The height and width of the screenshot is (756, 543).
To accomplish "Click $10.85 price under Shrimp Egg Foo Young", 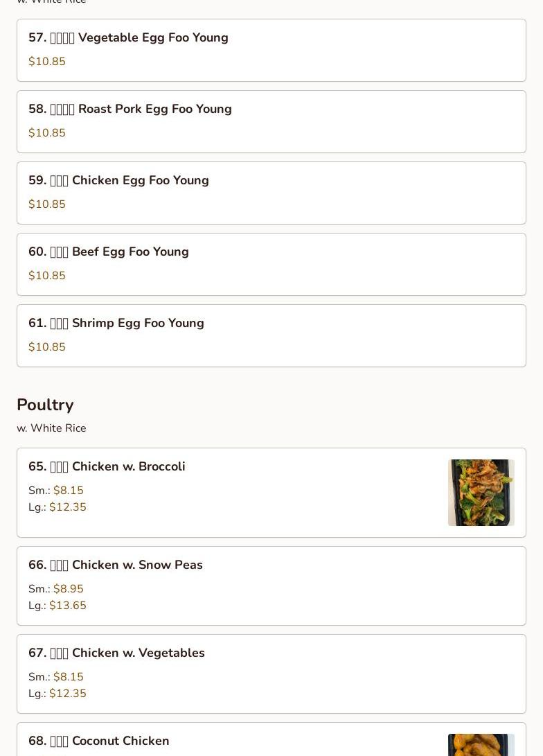I will pos(46,346).
